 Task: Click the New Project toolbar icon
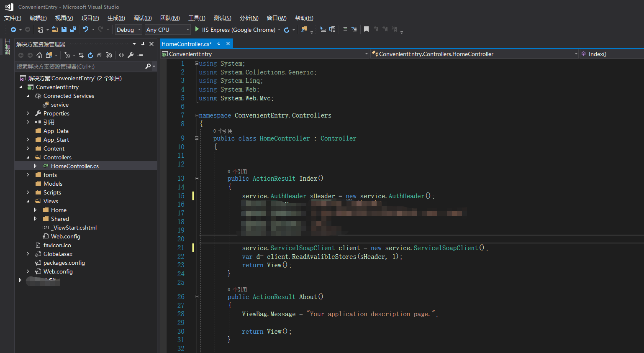pyautogui.click(x=40, y=30)
